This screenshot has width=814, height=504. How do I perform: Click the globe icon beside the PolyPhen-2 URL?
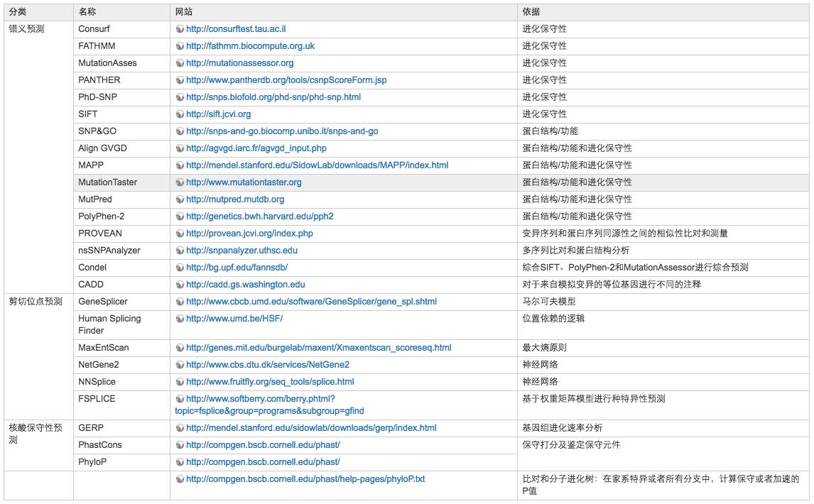coord(180,217)
